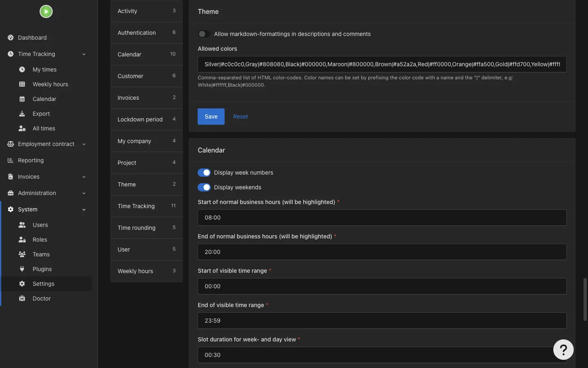
Task: Click the Calendar sidebar icon
Action: point(22,99)
